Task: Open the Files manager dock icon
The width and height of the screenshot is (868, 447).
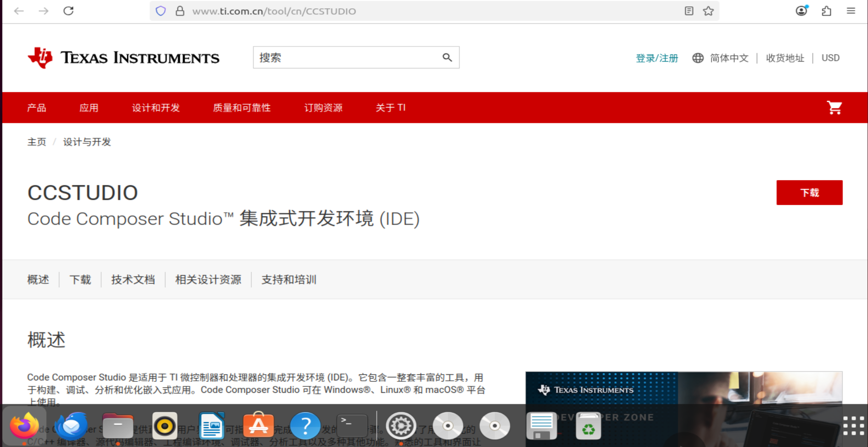Action: pyautogui.click(x=118, y=426)
